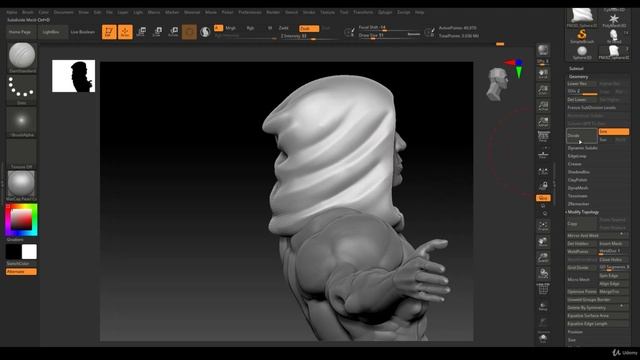640x360 pixels.
Task: Click the Rotate view icon
Action: coord(543,273)
